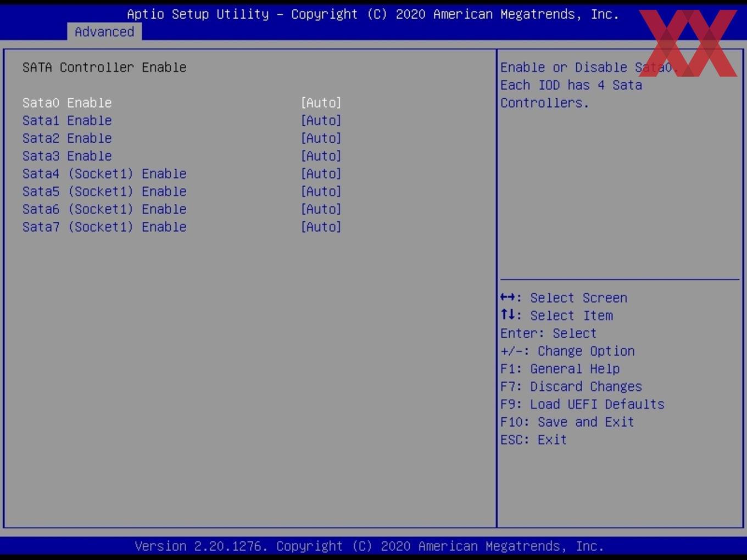Click the 'Enter: Select' key hint
This screenshot has height=560, width=747.
(x=548, y=333)
